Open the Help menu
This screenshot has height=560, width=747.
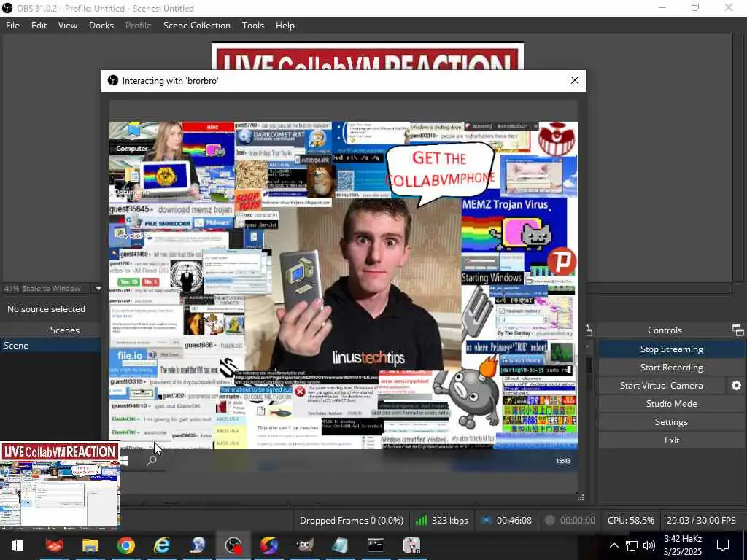(285, 26)
